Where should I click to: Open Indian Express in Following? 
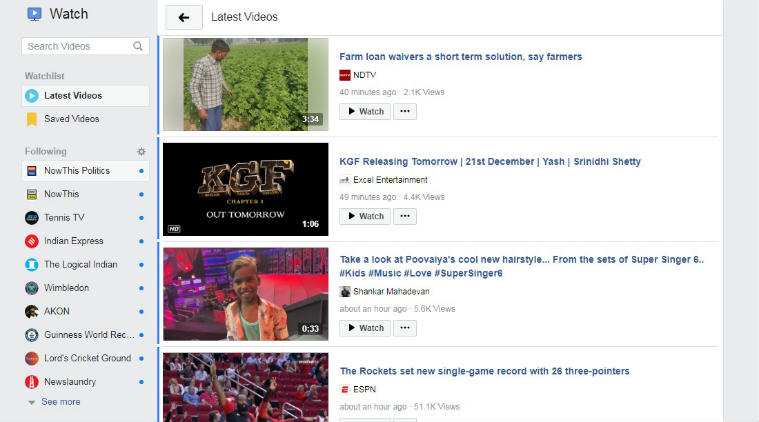tap(85, 241)
